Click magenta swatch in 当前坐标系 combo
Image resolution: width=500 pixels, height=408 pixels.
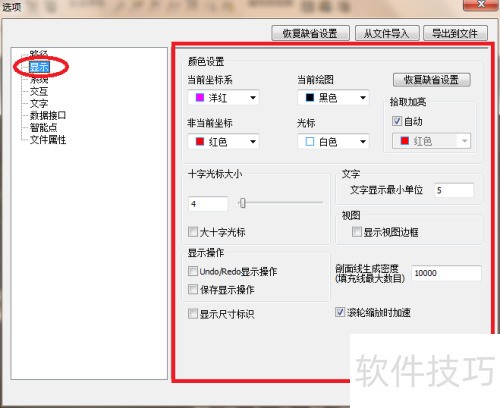click(200, 97)
